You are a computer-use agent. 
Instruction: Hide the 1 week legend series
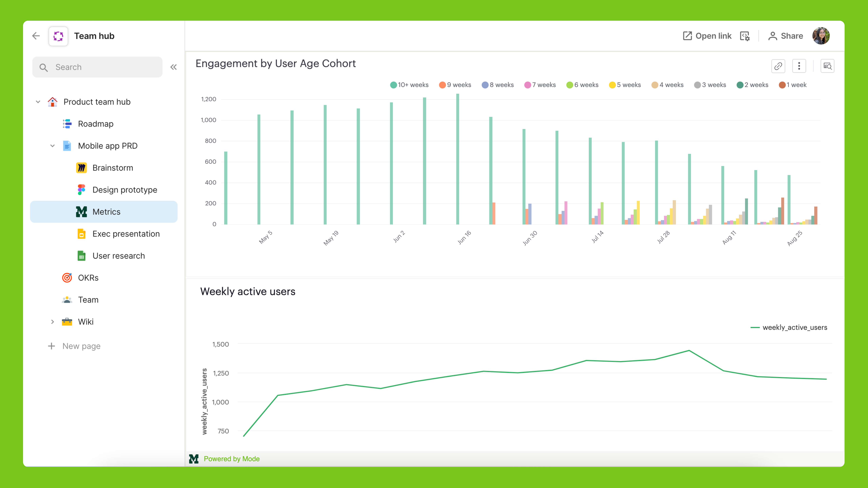tap(793, 85)
